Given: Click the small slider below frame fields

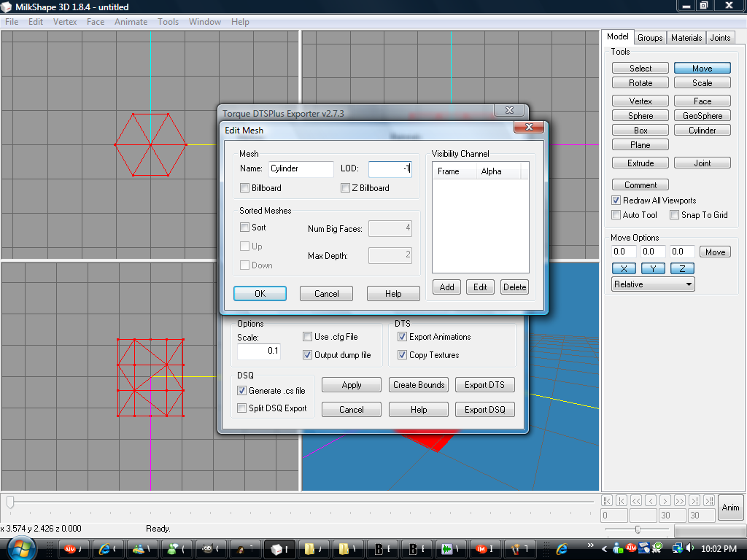Looking at the screenshot, I should pos(638,529).
